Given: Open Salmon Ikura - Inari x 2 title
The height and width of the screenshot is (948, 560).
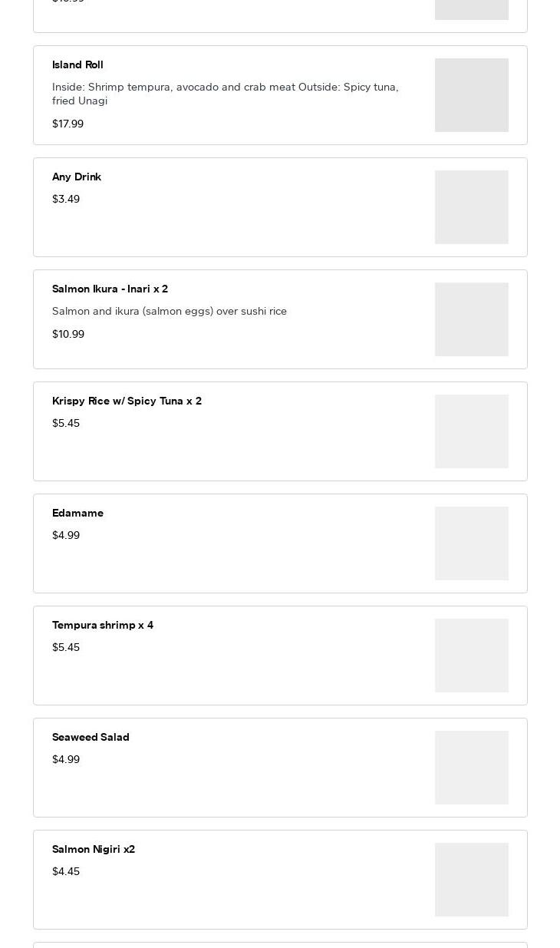Looking at the screenshot, I should point(110,289).
